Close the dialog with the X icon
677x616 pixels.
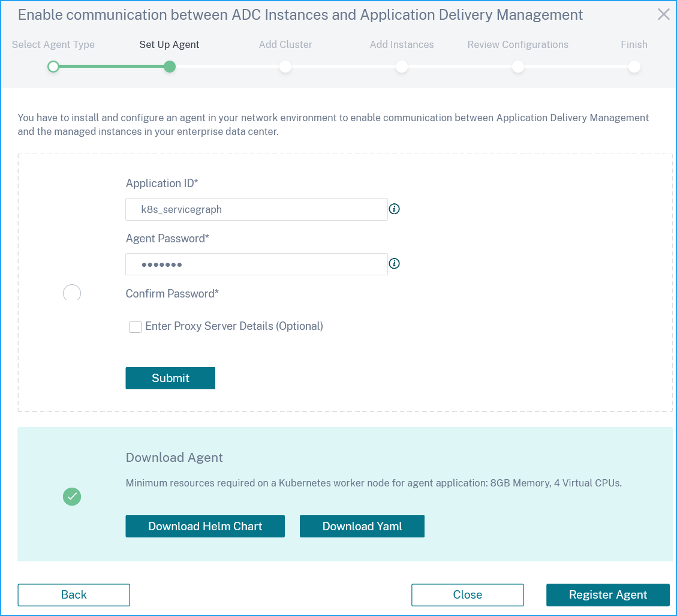pyautogui.click(x=664, y=14)
